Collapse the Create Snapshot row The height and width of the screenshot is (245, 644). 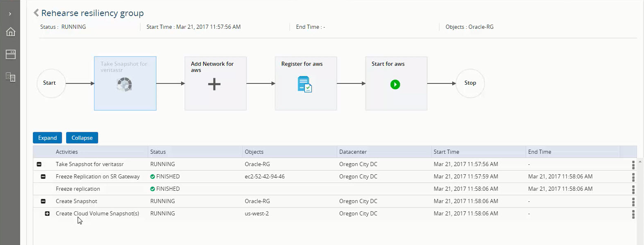(x=43, y=201)
